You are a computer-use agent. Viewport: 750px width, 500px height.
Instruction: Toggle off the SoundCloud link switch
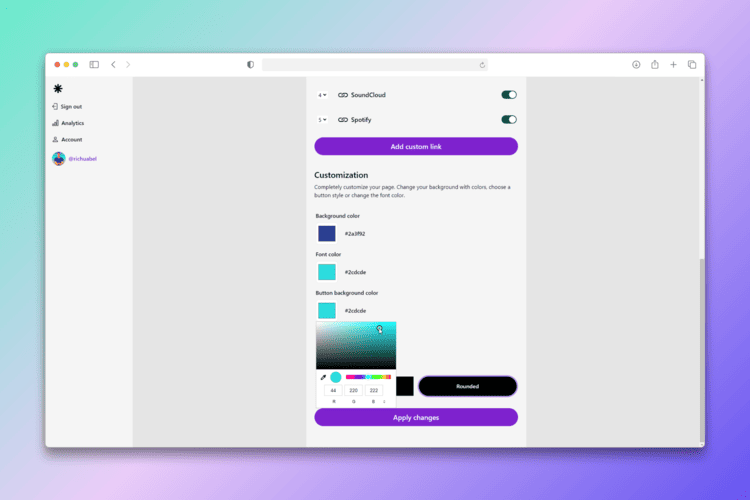509,95
